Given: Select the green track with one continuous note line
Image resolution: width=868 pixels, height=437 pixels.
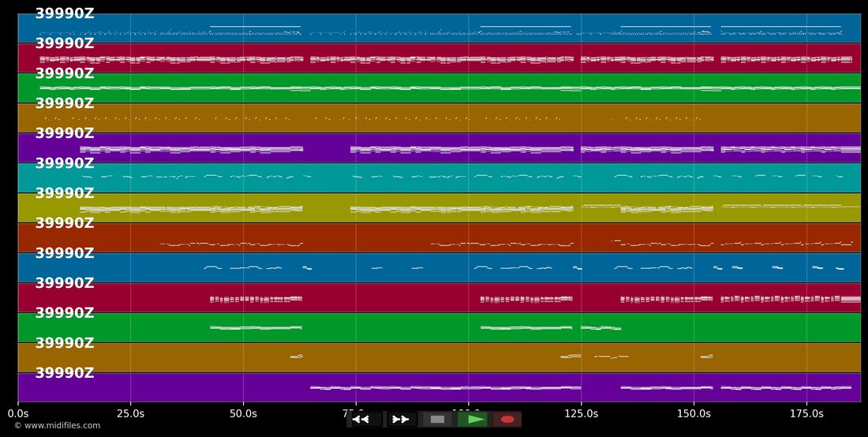Looking at the screenshot, I should 439,88.
